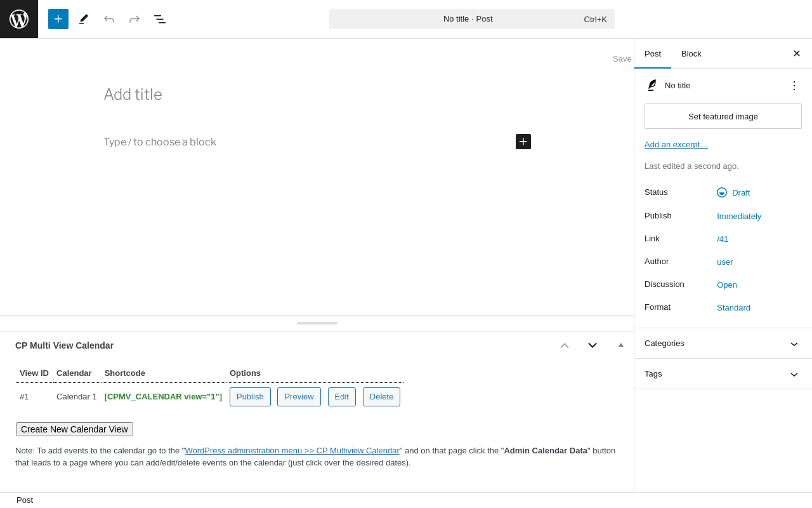Screen dimensions: 812x508
Task: Click Publish for Calendar 1 view
Action: (x=250, y=397)
